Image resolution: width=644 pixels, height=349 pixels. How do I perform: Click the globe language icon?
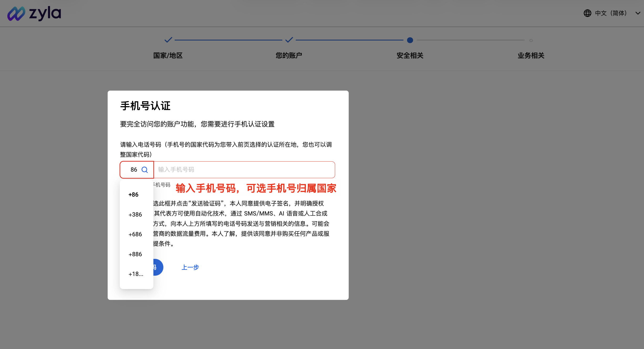tap(587, 13)
